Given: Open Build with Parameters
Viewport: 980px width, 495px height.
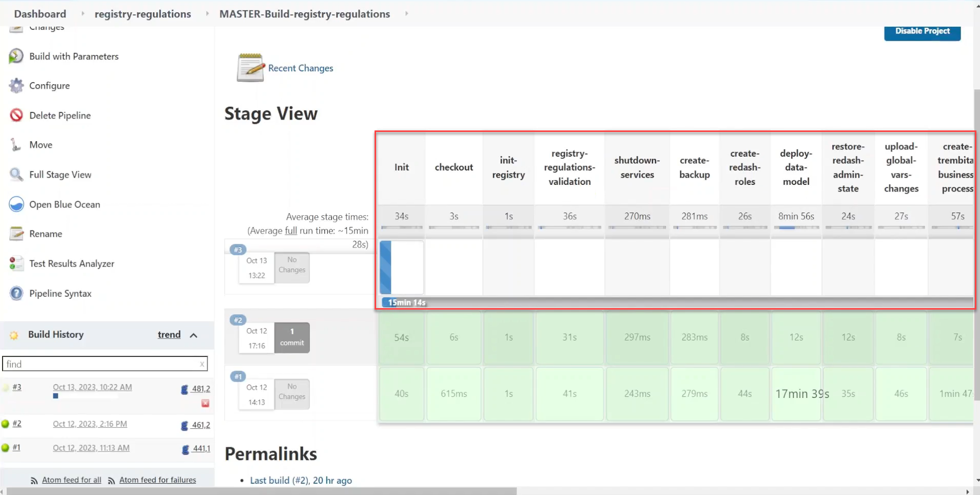Looking at the screenshot, I should click(x=74, y=56).
